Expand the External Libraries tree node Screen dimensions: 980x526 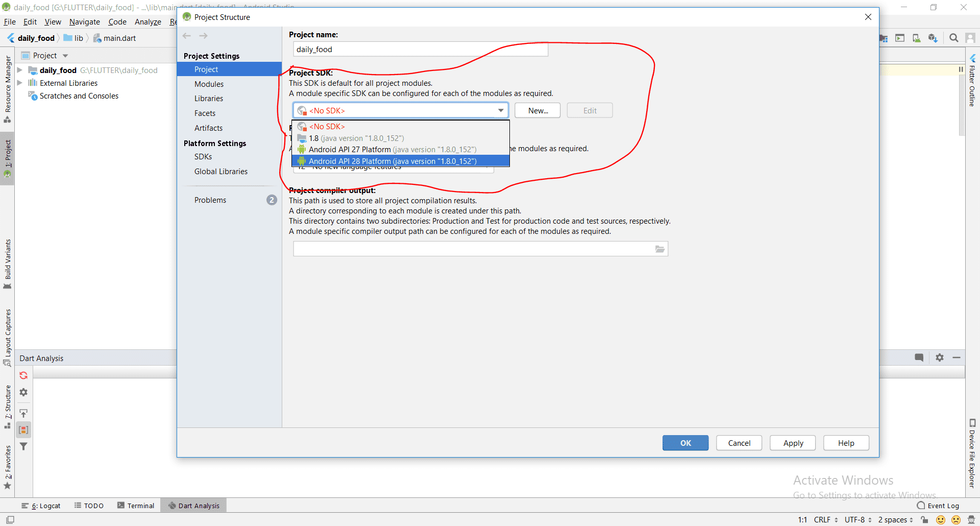pyautogui.click(x=19, y=83)
